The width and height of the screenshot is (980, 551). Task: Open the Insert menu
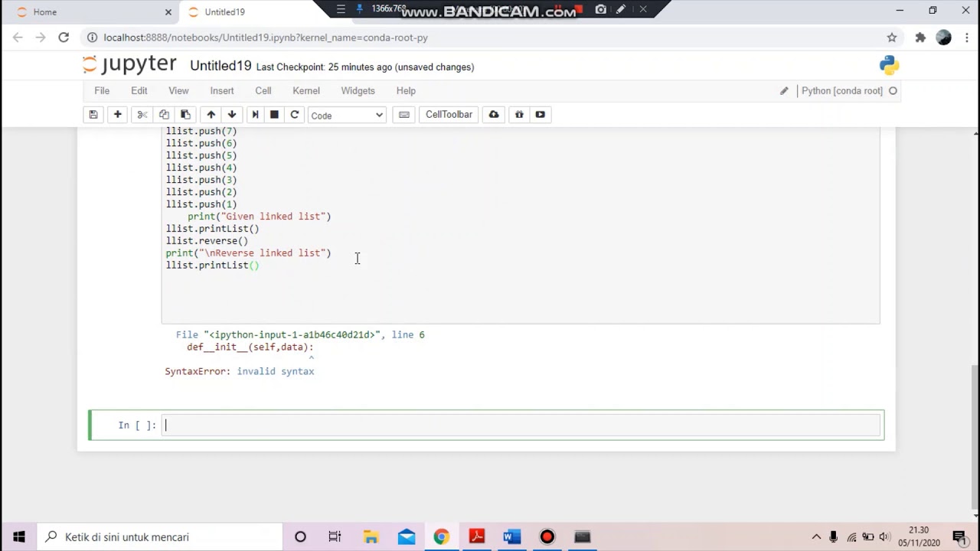click(222, 91)
